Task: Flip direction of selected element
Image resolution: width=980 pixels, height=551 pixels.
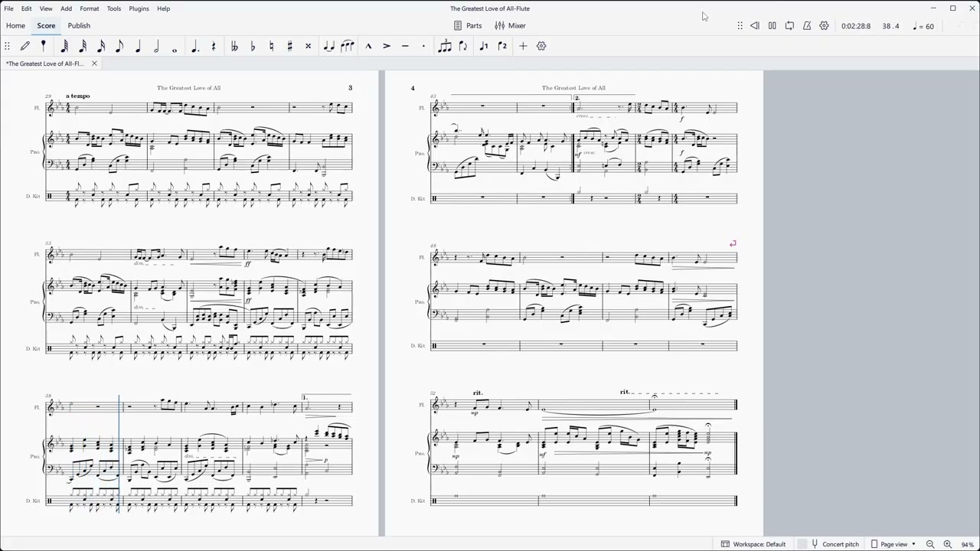Action: click(462, 46)
